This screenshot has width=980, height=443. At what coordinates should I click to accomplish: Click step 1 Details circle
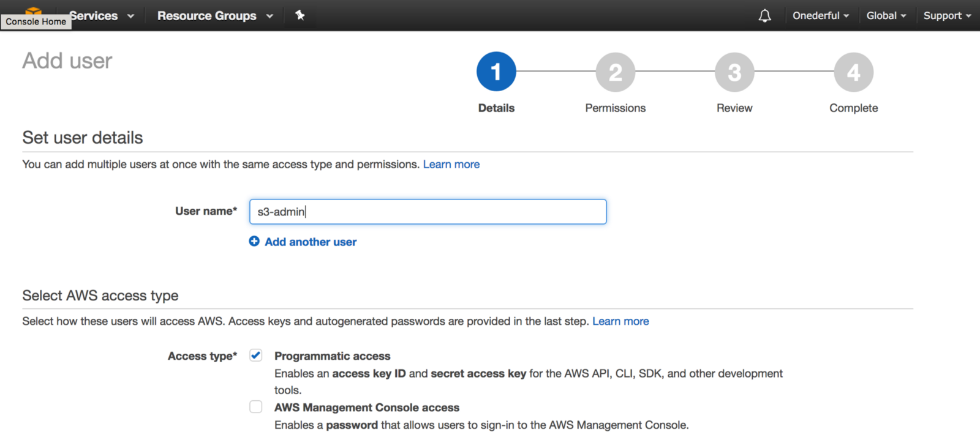pos(496,72)
